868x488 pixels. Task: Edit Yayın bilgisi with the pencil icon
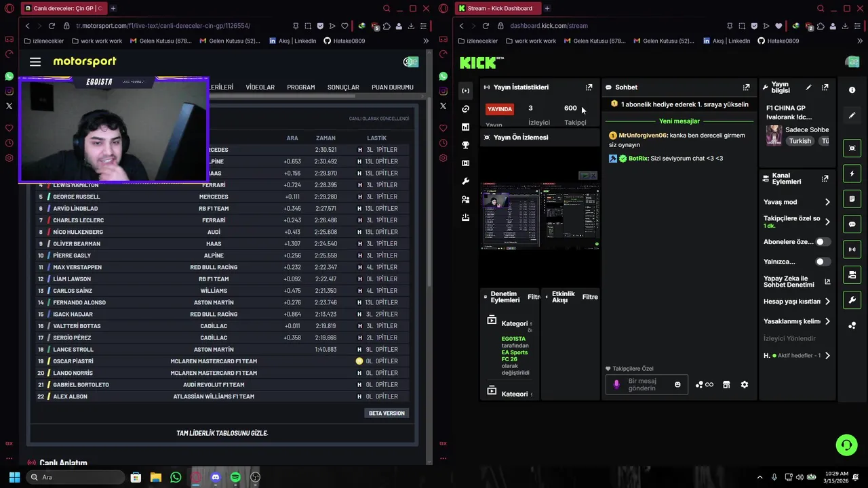click(808, 87)
